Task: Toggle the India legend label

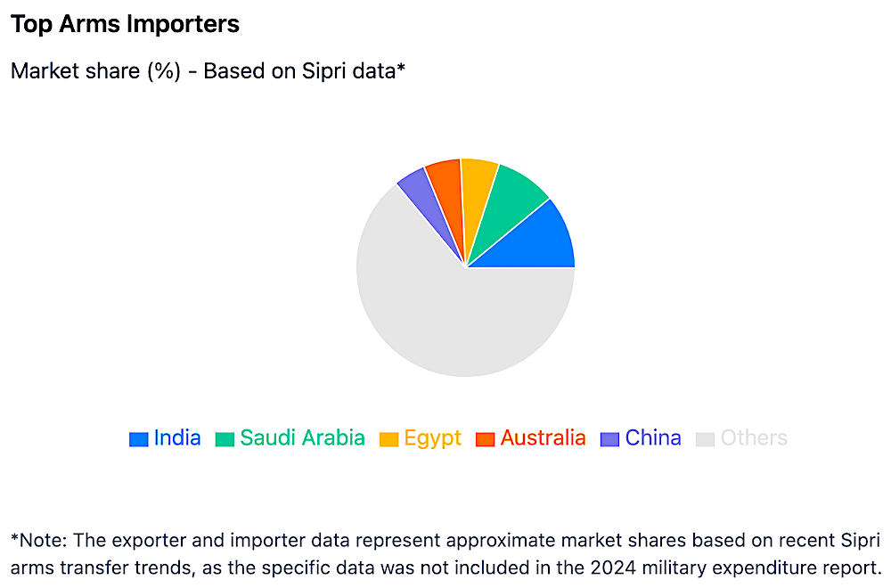Action: [177, 438]
